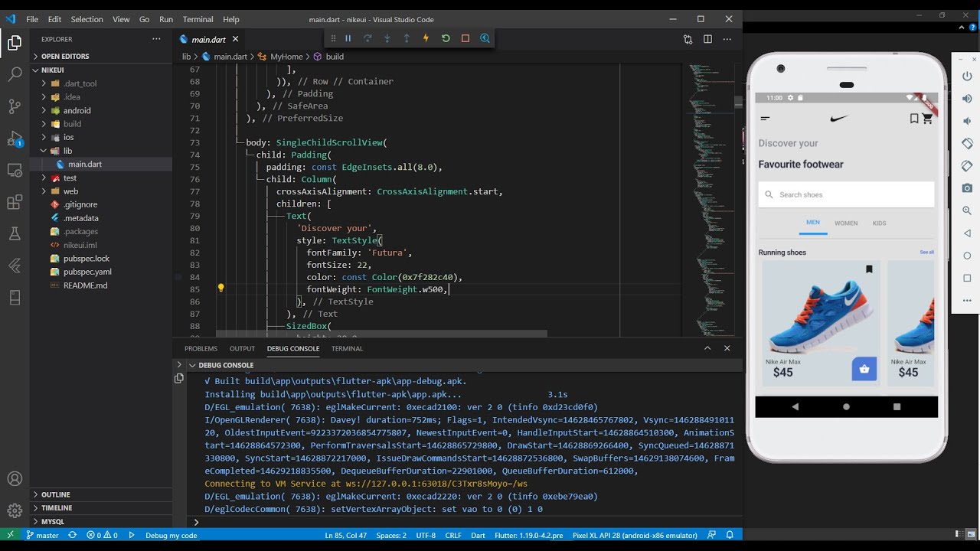Open the Selection menu

87,19
